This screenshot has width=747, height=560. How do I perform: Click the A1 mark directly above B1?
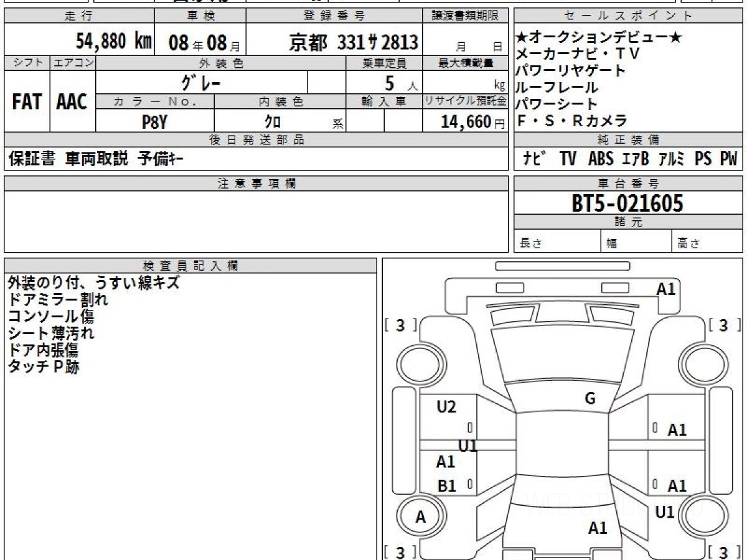(x=446, y=462)
